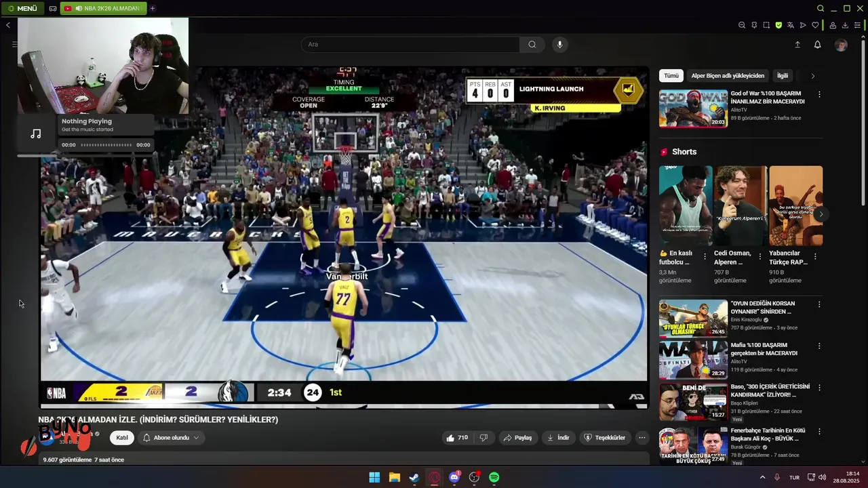Viewport: 868px width, 488px height.
Task: Open the workspaces icon beside MENÜ
Action: (x=53, y=9)
